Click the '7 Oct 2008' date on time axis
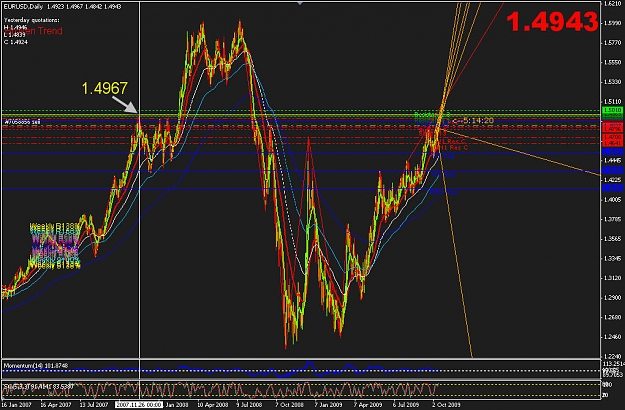 pyautogui.click(x=289, y=405)
